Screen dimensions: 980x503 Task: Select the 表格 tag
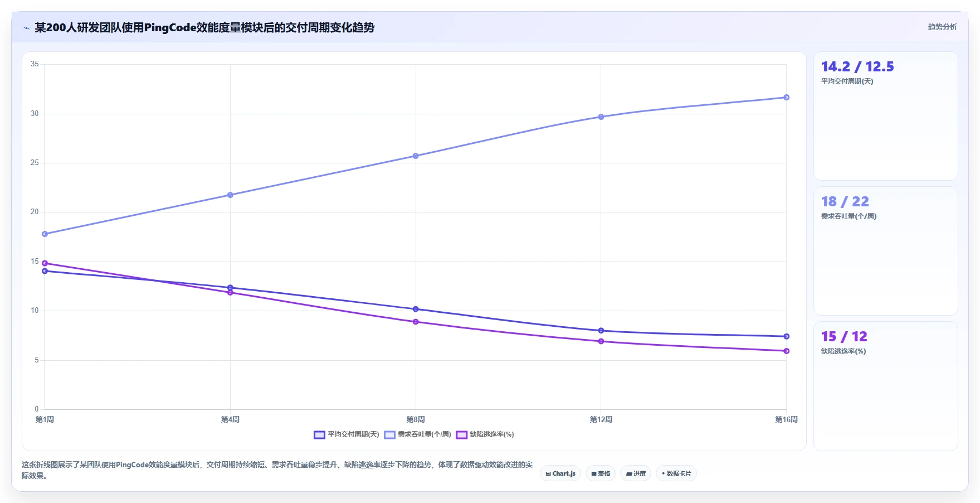[601, 473]
